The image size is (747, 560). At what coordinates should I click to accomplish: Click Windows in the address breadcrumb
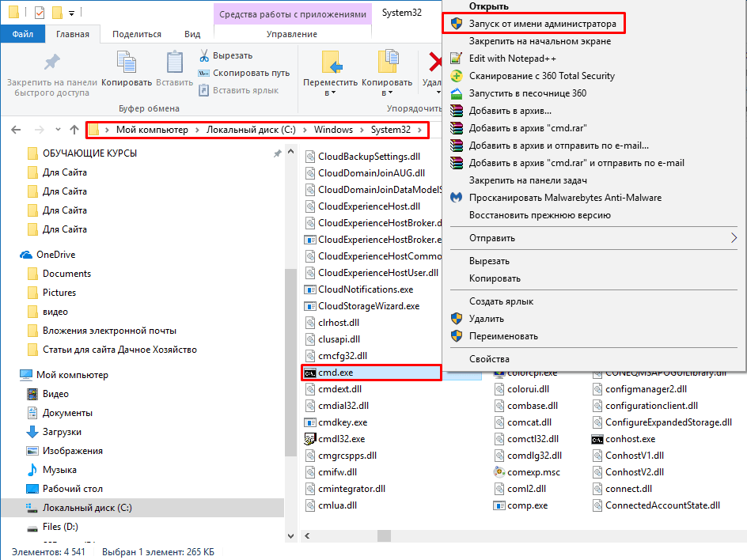pos(333,130)
